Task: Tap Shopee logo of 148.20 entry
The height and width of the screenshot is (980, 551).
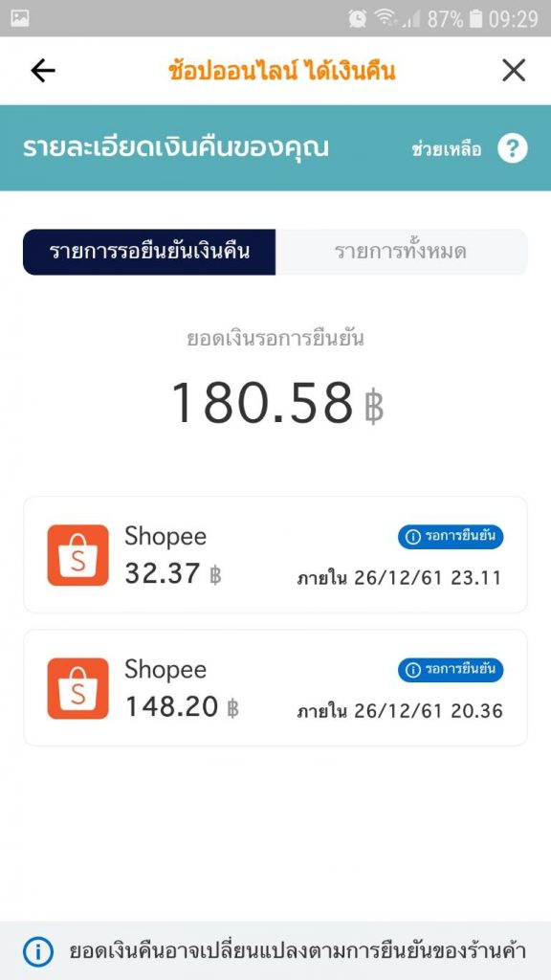Action: pyautogui.click(x=78, y=688)
